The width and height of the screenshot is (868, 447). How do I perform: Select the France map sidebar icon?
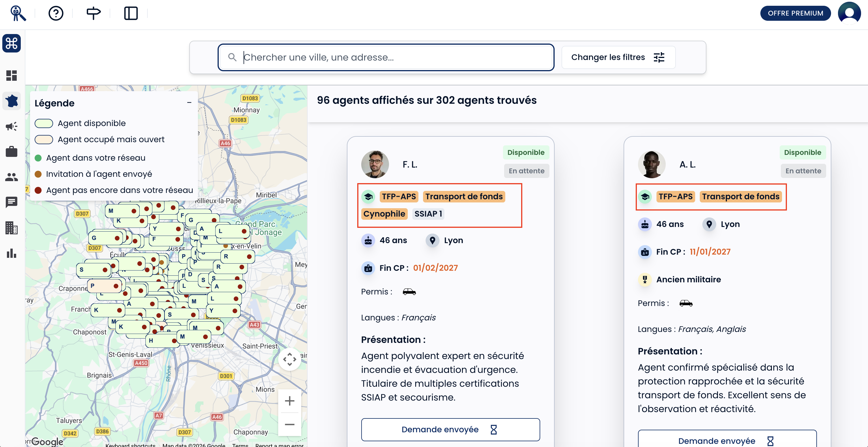pos(12,101)
